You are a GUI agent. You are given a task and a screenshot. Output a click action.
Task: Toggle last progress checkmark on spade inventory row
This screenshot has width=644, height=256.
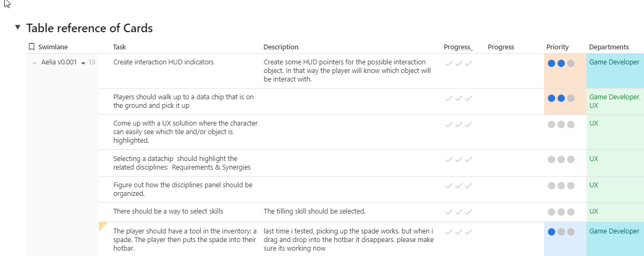click(469, 232)
